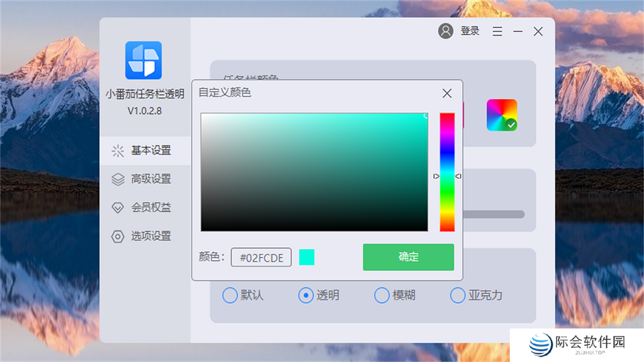Click the hue slider right arrow handle
This screenshot has width=644, height=362.
tap(458, 176)
